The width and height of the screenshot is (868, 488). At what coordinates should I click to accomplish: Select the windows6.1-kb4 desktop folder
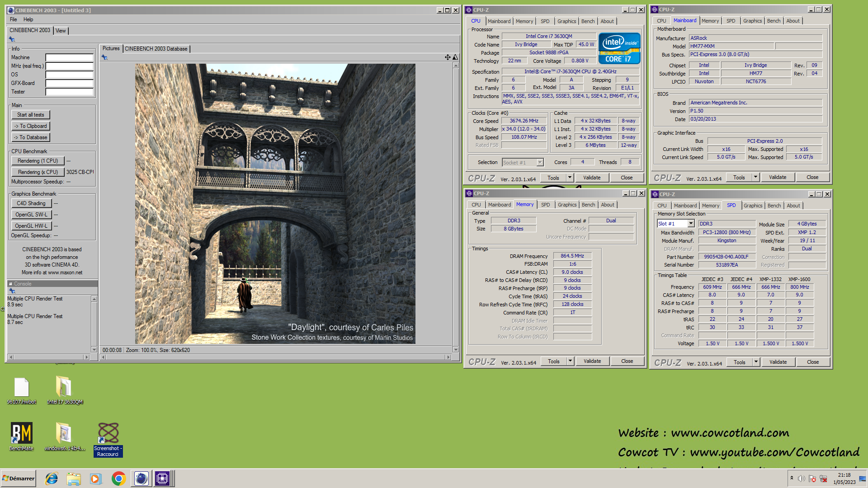pos(64,436)
